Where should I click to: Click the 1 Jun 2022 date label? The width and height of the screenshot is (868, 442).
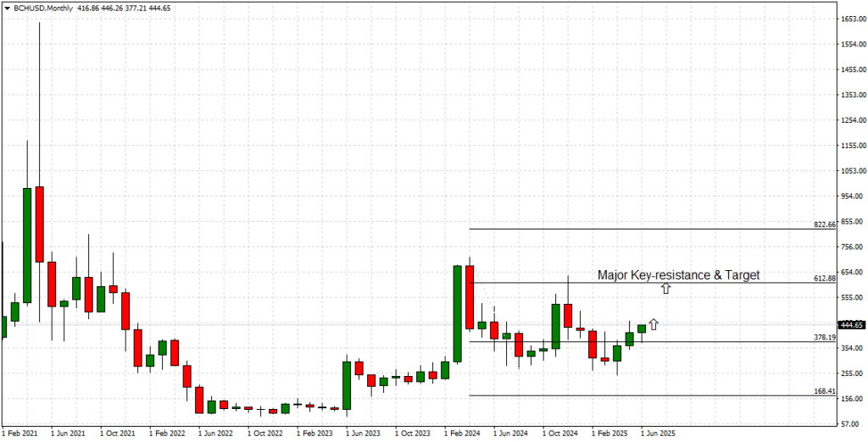coord(216,434)
